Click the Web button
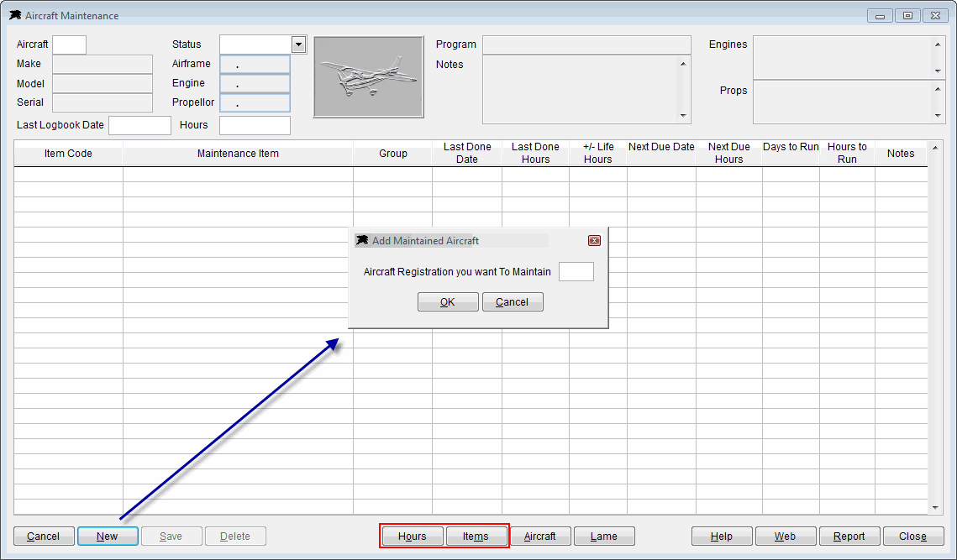The height and width of the screenshot is (560, 957). tap(786, 536)
